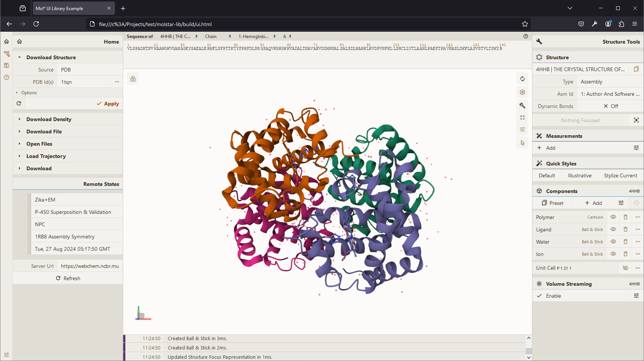Open the State Tree sidebar icon
This screenshot has width=644, height=361.
pos(6,54)
